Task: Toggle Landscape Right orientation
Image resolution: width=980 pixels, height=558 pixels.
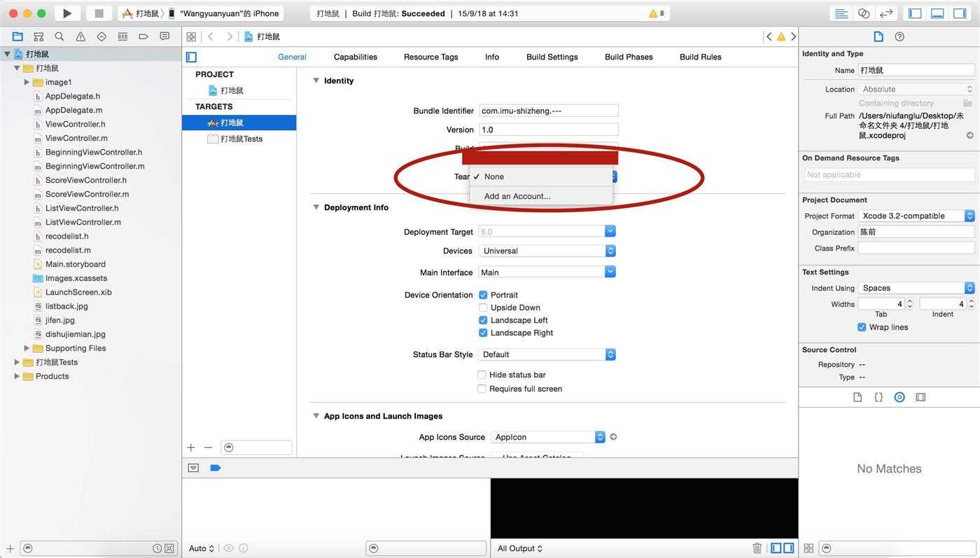Action: [482, 333]
